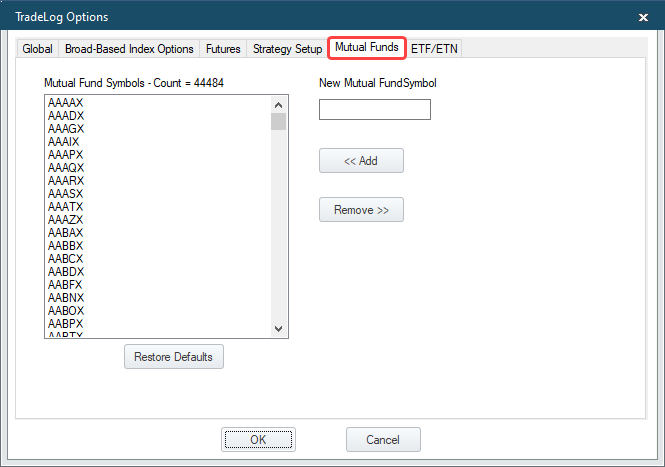Confirm with the OK button
665x467 pixels.
pyautogui.click(x=258, y=439)
